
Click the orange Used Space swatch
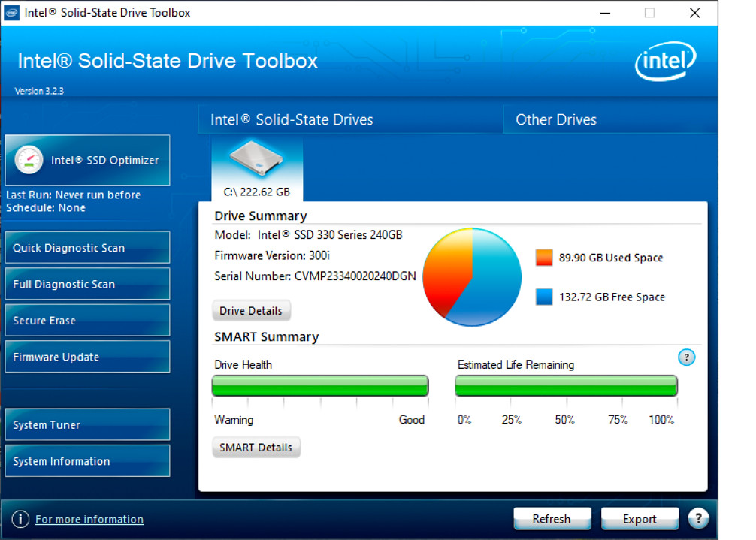(x=544, y=258)
